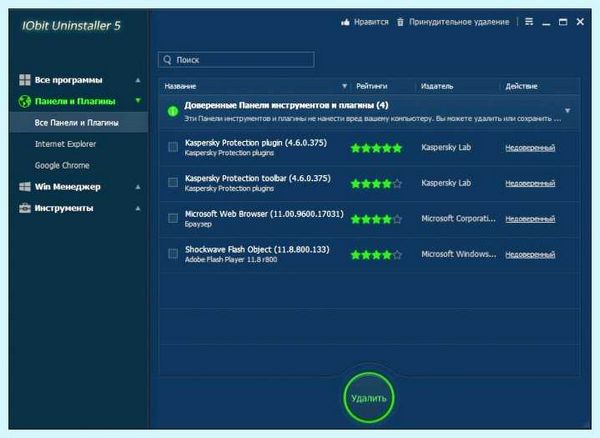Click into the Поиск search field

coord(236,60)
